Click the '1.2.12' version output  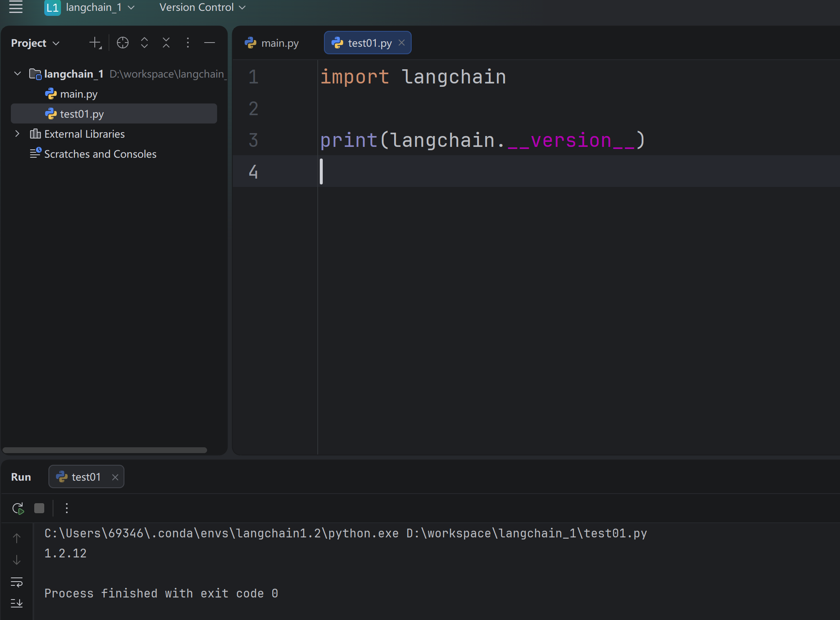pos(66,554)
